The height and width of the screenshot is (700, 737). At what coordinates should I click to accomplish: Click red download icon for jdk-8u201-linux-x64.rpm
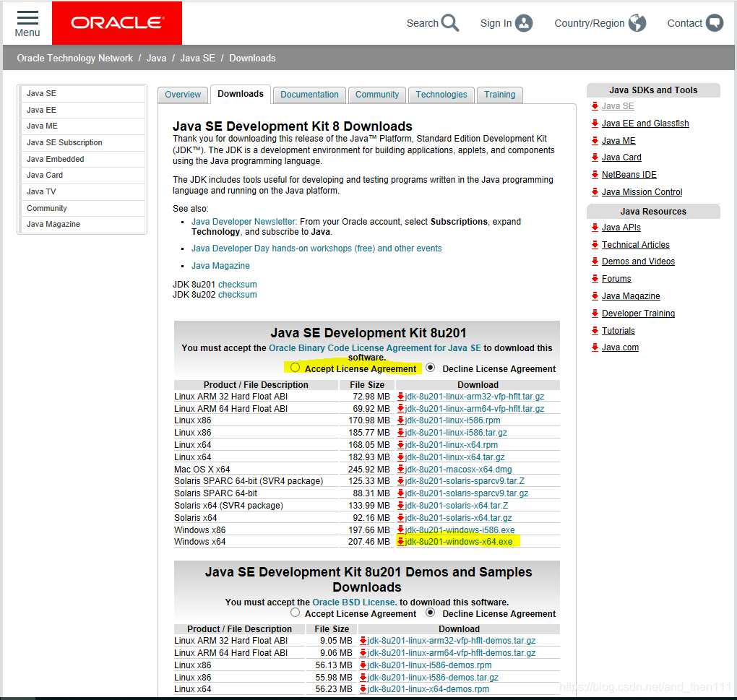(x=400, y=445)
